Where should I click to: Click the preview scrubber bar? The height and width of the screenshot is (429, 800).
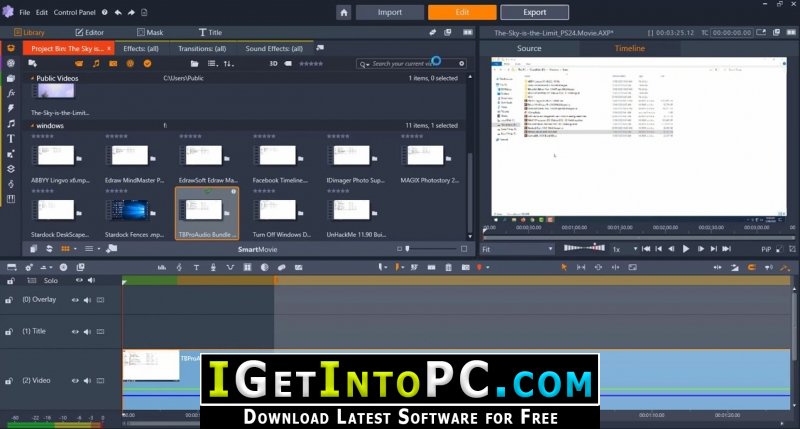click(x=639, y=238)
